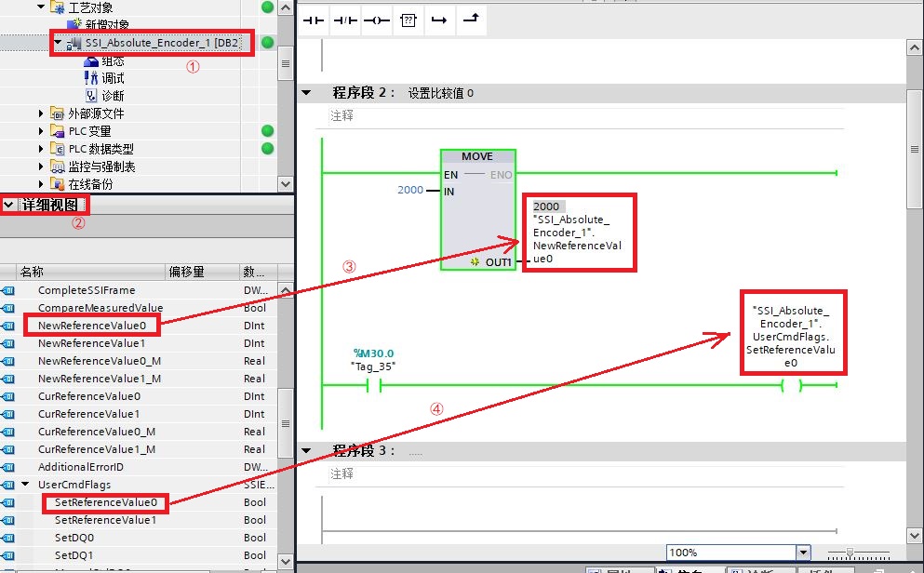Expand the 外部源文件 folder
This screenshot has height=573, width=924.
coord(41,113)
